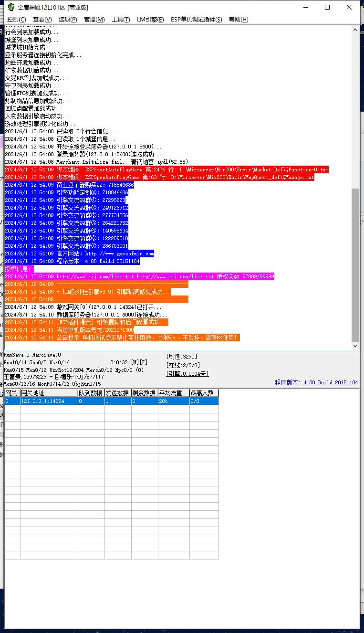Open the 帮助(H) menu

tap(239, 20)
